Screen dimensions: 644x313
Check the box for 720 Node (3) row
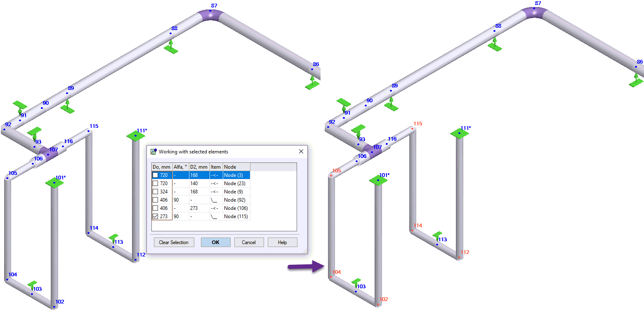tap(156, 175)
